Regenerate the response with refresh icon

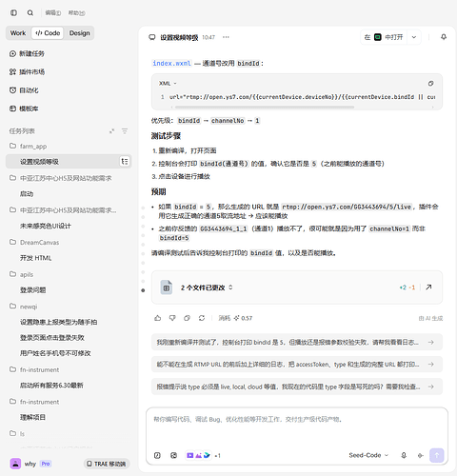coord(202,318)
